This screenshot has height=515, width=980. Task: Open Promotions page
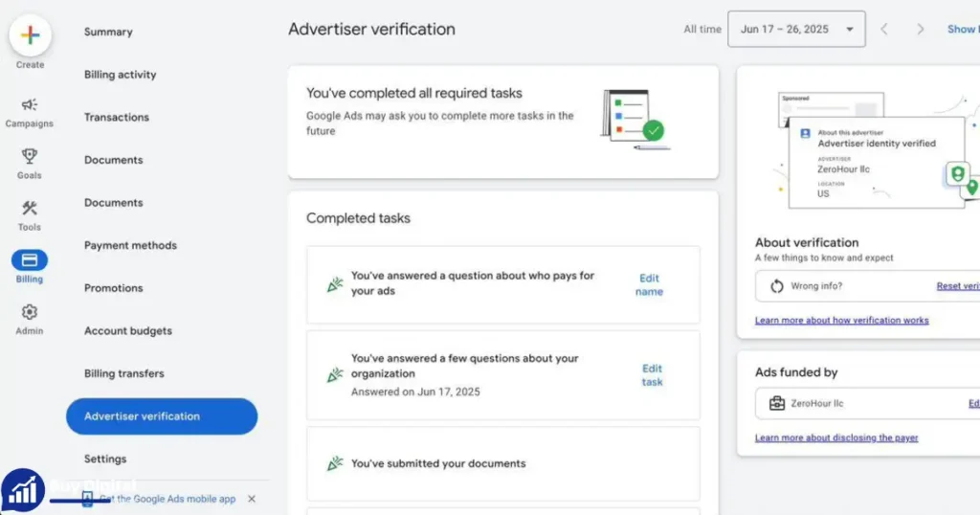pos(113,288)
